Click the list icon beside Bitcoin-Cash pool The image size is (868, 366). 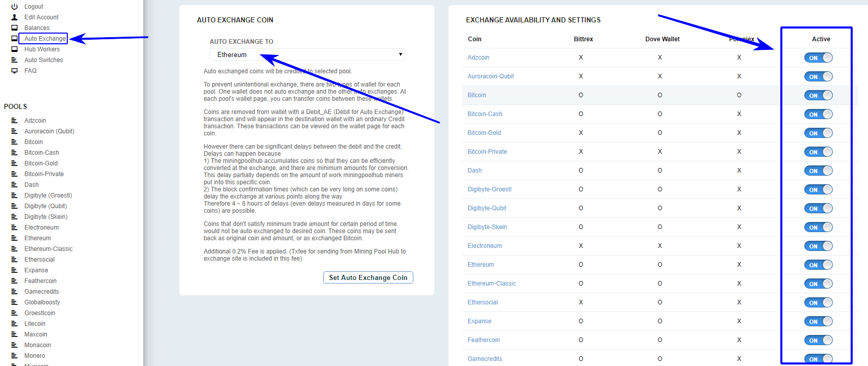14,153
